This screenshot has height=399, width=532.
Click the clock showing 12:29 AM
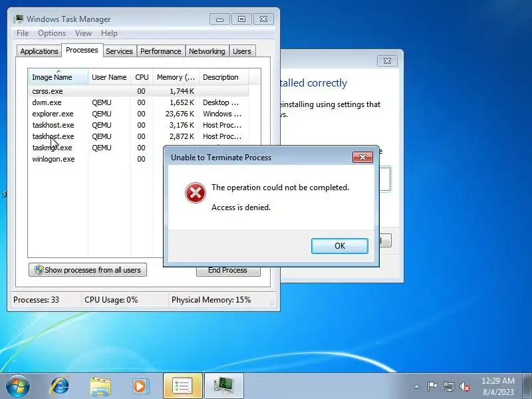(x=497, y=380)
